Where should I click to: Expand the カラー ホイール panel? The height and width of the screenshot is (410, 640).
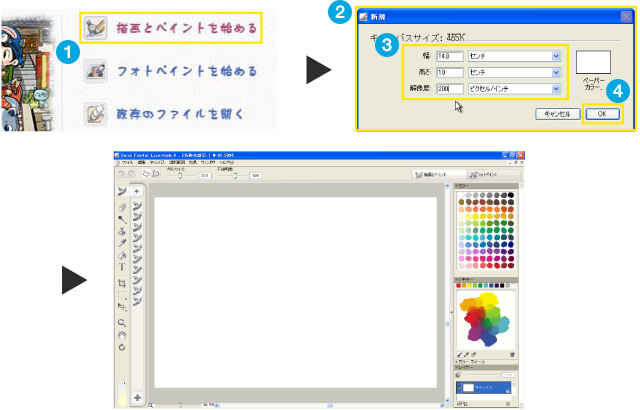pyautogui.click(x=486, y=362)
